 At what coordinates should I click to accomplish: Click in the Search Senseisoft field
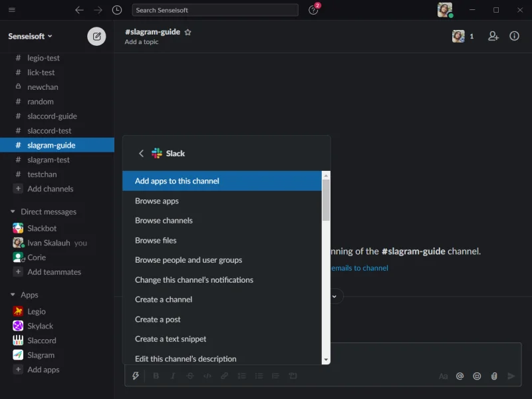tap(215, 10)
